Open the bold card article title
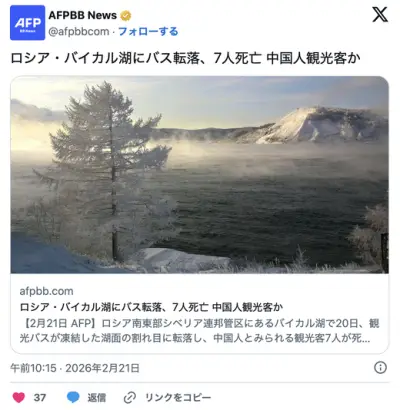The height and width of the screenshot is (410, 400). 151,307
